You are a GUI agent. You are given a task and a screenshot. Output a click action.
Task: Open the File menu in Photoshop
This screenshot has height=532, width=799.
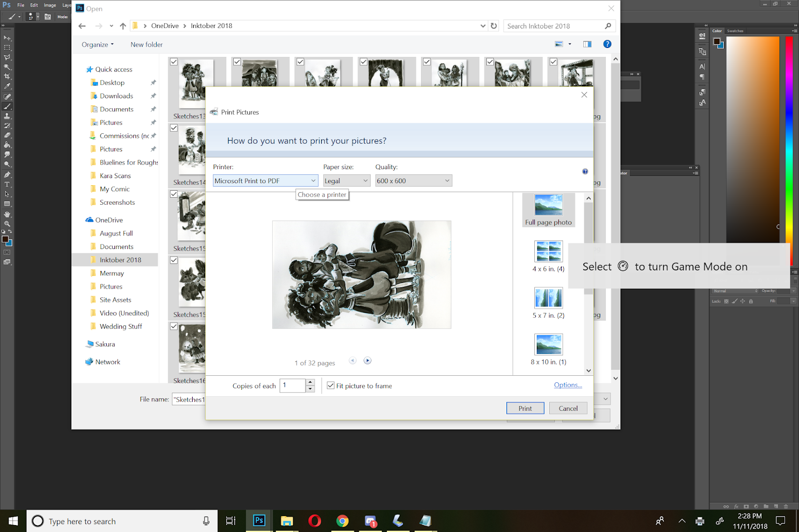[20, 5]
